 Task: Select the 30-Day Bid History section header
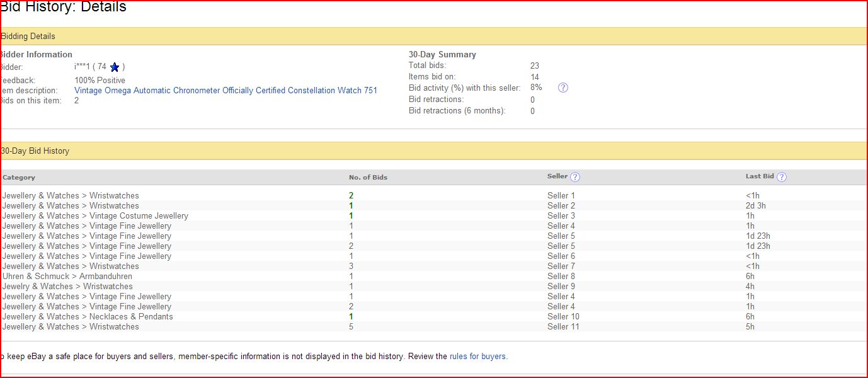[35, 151]
